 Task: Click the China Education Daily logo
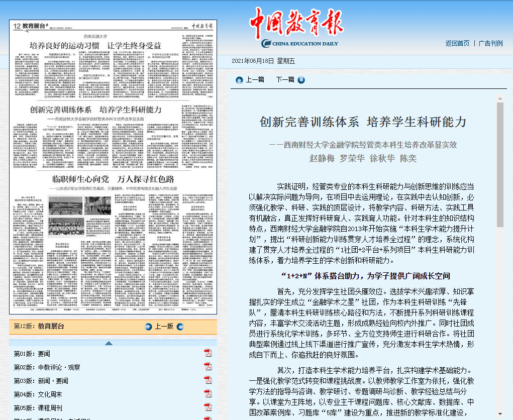pos(296,28)
